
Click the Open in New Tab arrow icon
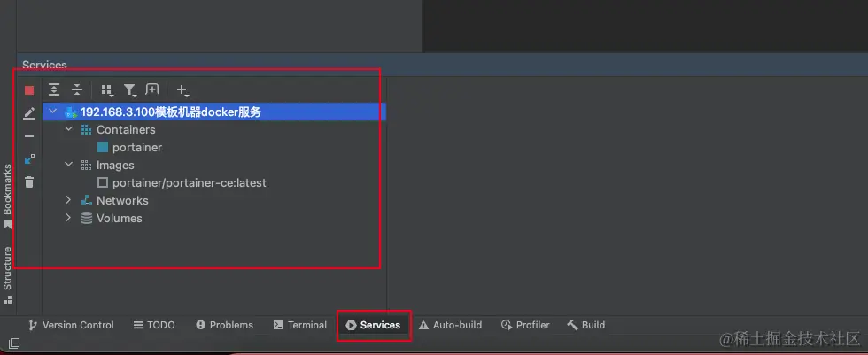tap(29, 159)
